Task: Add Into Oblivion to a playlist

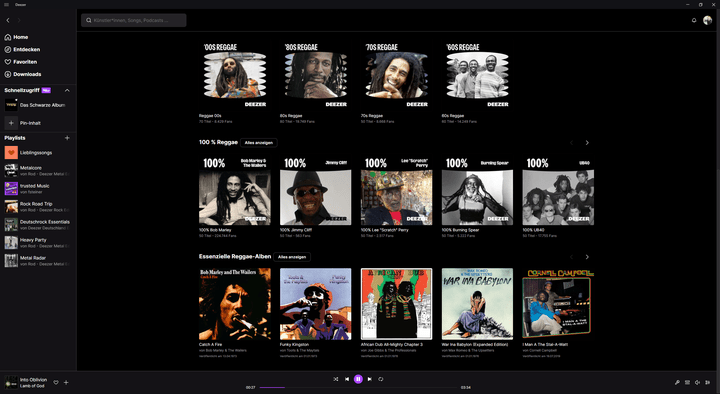Action: coord(66,383)
